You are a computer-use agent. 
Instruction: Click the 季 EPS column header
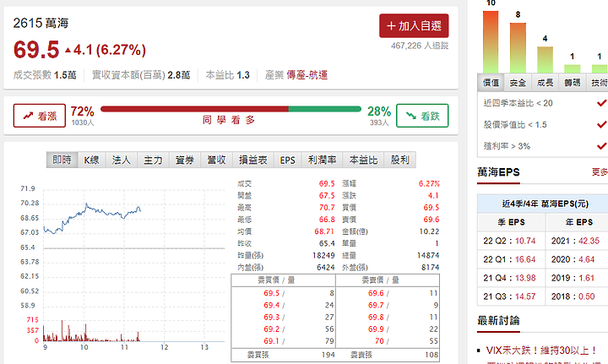(x=511, y=222)
